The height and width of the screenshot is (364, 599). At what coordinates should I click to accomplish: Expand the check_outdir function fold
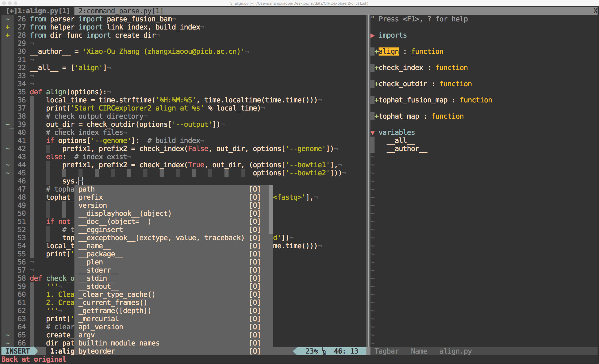click(x=376, y=84)
